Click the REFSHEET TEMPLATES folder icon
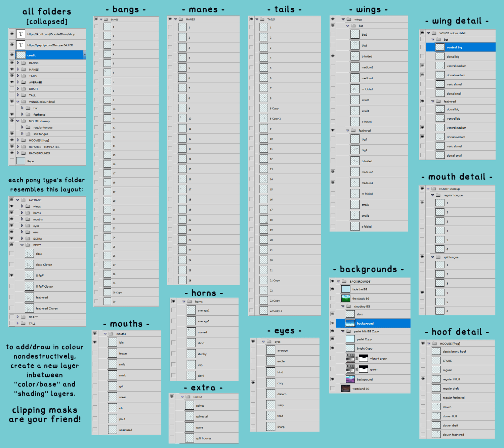The height and width of the screenshot is (448, 504). pyautogui.click(x=24, y=147)
